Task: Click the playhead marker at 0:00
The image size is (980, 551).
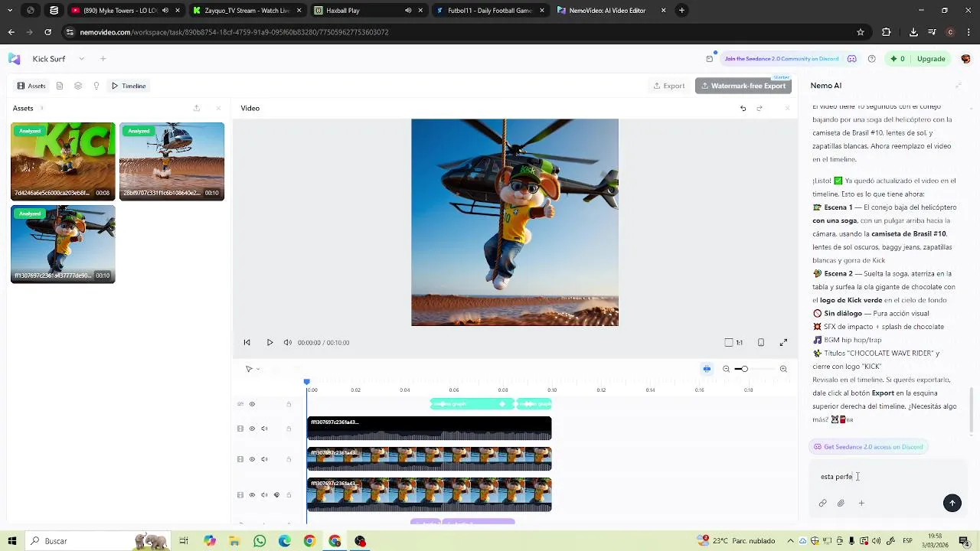Action: (x=307, y=382)
